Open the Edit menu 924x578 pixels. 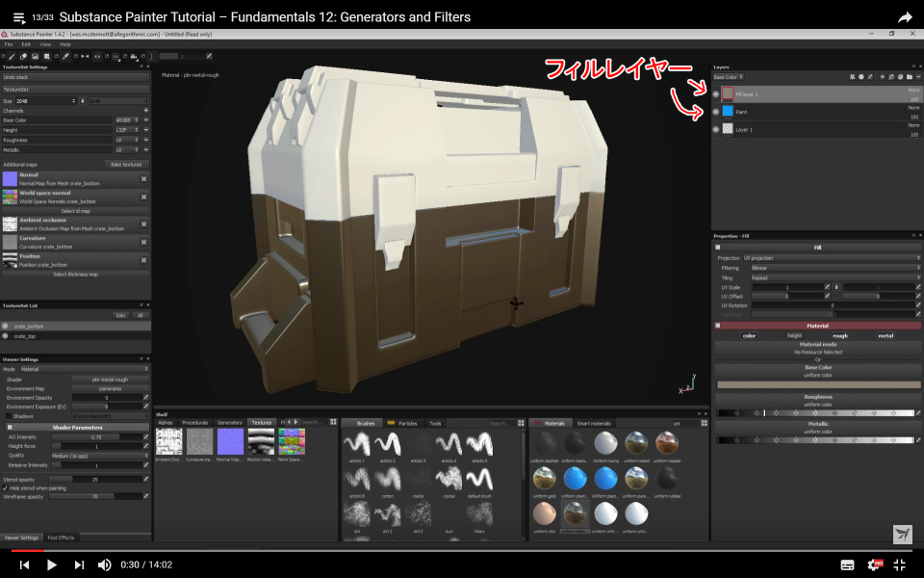pos(26,44)
